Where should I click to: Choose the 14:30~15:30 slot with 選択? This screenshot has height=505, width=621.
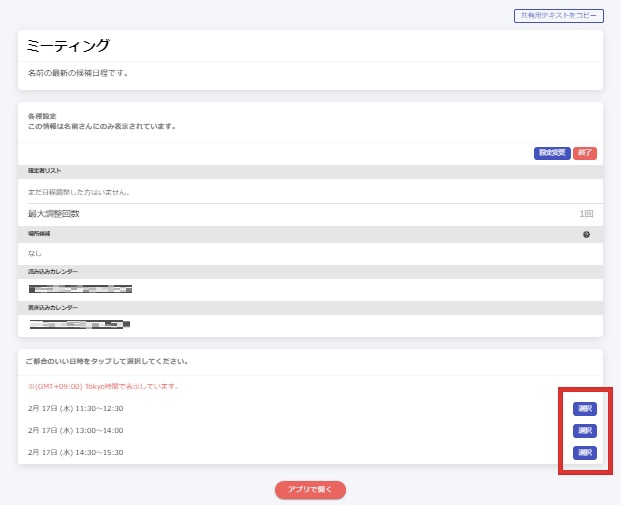click(585, 452)
